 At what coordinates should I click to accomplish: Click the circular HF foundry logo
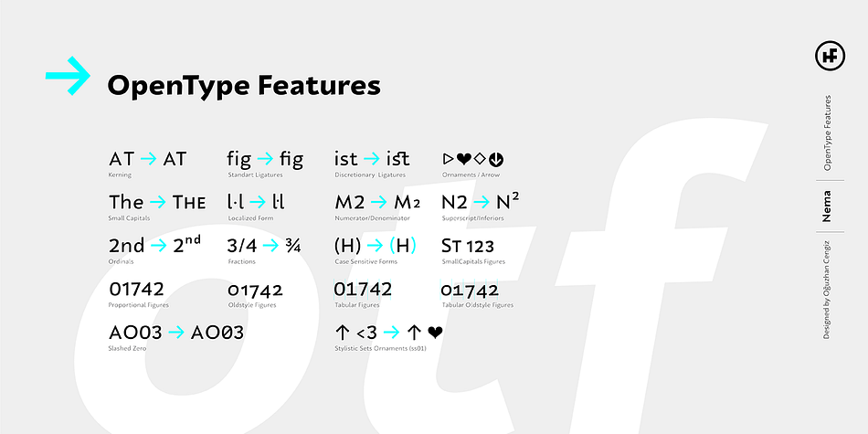coord(831,56)
